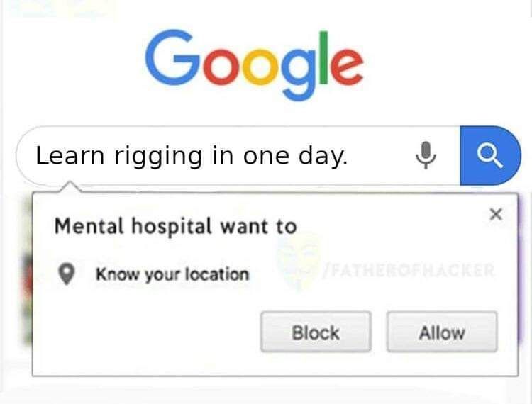
Task: Click the green 'l' in Google logo
Action: click(323, 57)
